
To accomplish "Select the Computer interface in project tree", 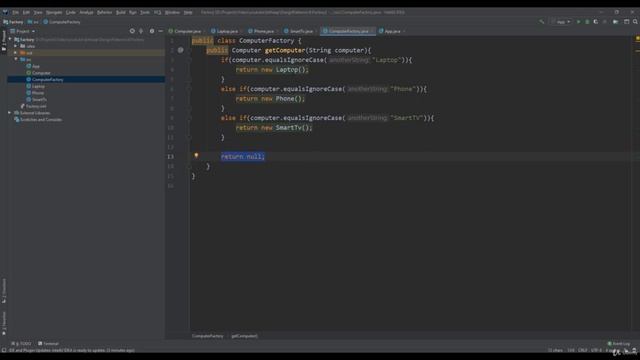I will [38, 73].
